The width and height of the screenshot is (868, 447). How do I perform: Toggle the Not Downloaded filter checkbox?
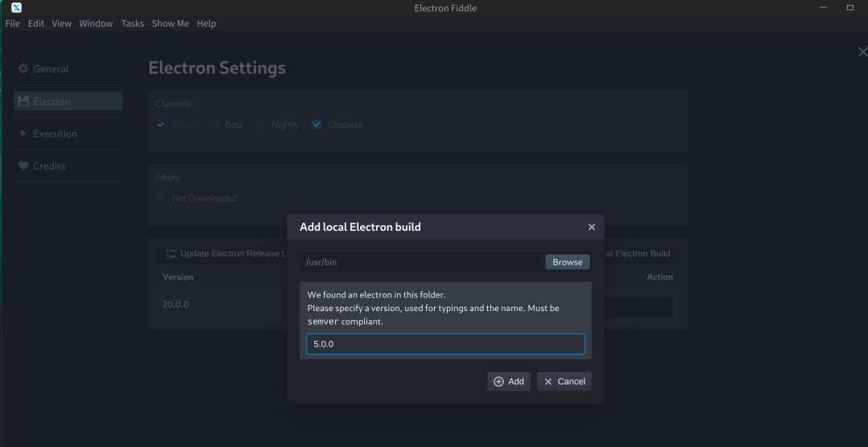tap(161, 198)
